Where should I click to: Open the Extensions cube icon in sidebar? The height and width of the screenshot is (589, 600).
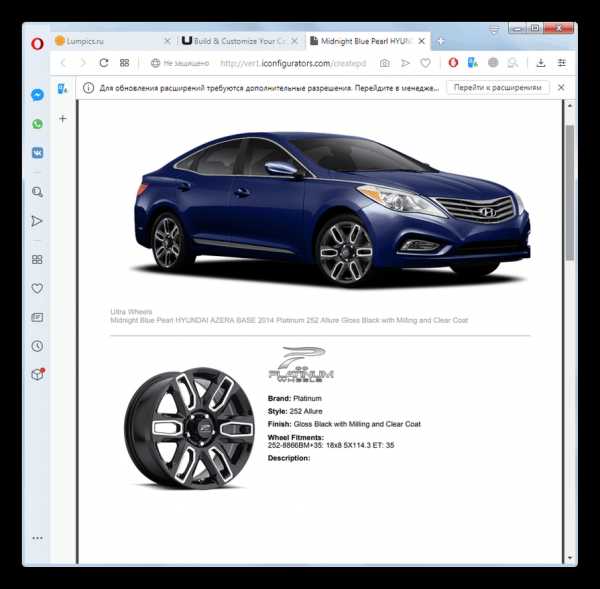click(37, 375)
